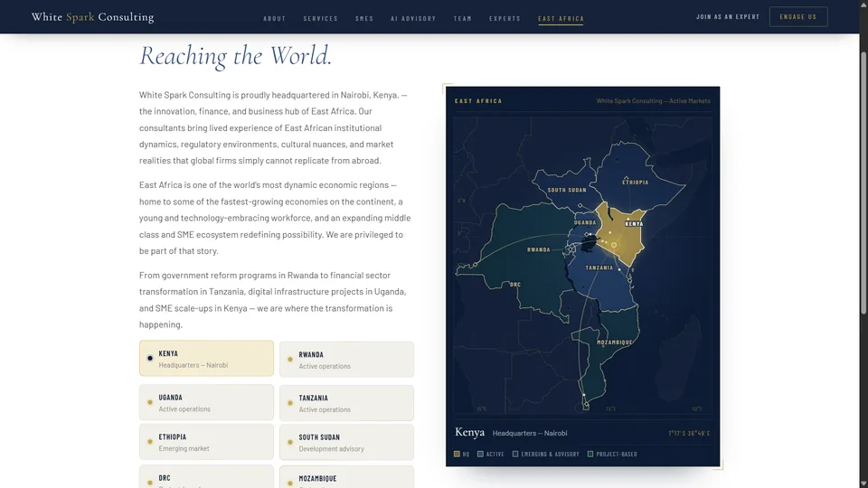Select the Rwanda active operations card
The width and height of the screenshot is (868, 488).
tap(346, 360)
